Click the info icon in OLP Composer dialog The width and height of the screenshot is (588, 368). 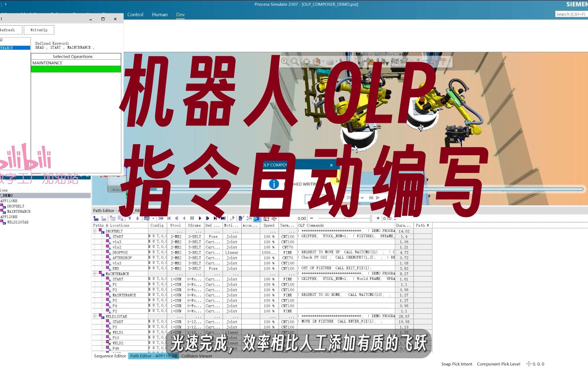[x=274, y=184]
